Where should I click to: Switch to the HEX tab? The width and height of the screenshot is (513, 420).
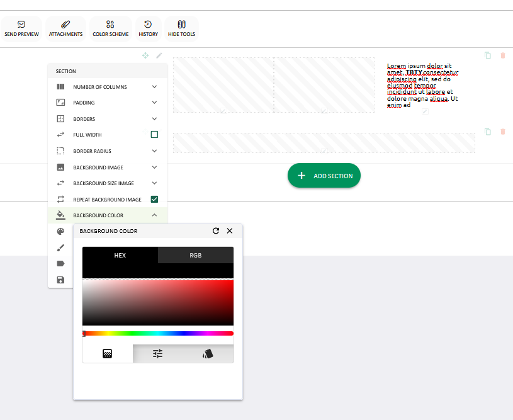click(x=120, y=256)
